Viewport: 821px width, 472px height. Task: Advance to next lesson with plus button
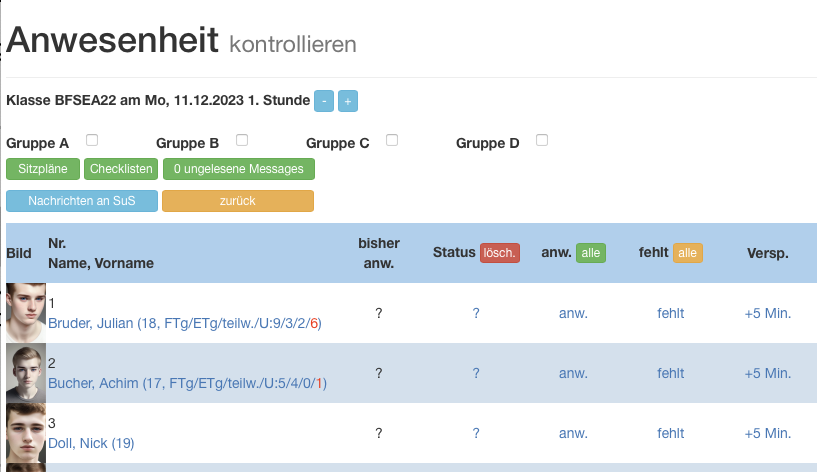(348, 101)
